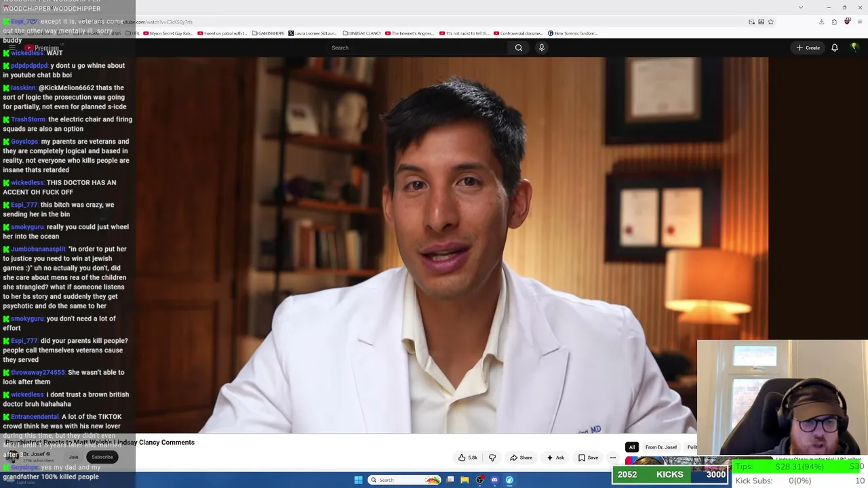This screenshot has width=868, height=488.
Task: Select the From Dr. Josef chip
Action: [x=661, y=447]
